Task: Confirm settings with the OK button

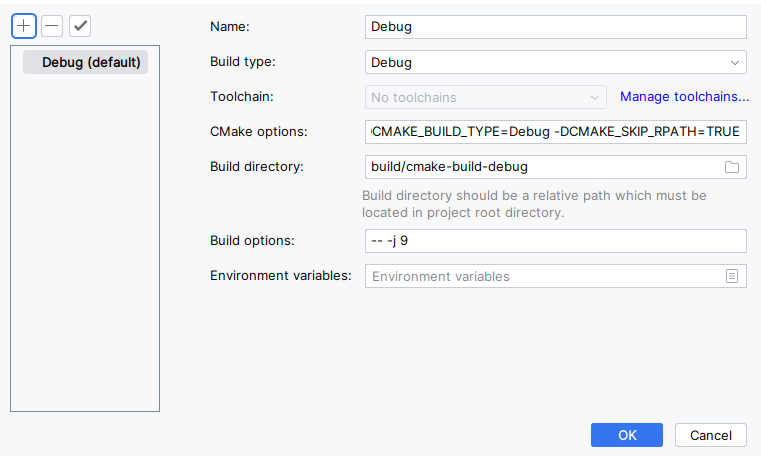Action: [x=627, y=435]
